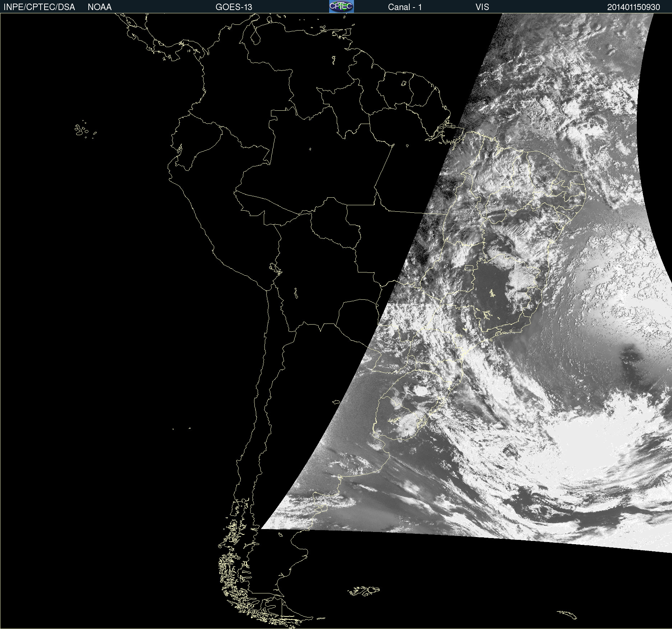Select the Canal - 1 label
This screenshot has width=672, height=629.
click(405, 7)
